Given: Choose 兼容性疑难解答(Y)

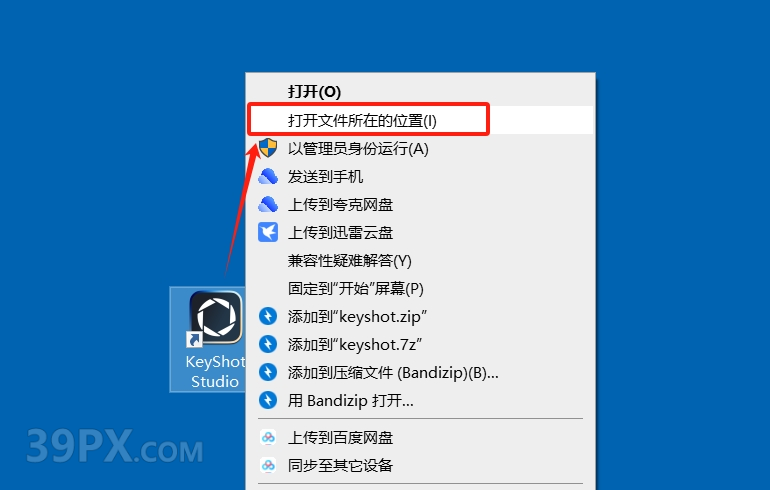Looking at the screenshot, I should [420, 260].
